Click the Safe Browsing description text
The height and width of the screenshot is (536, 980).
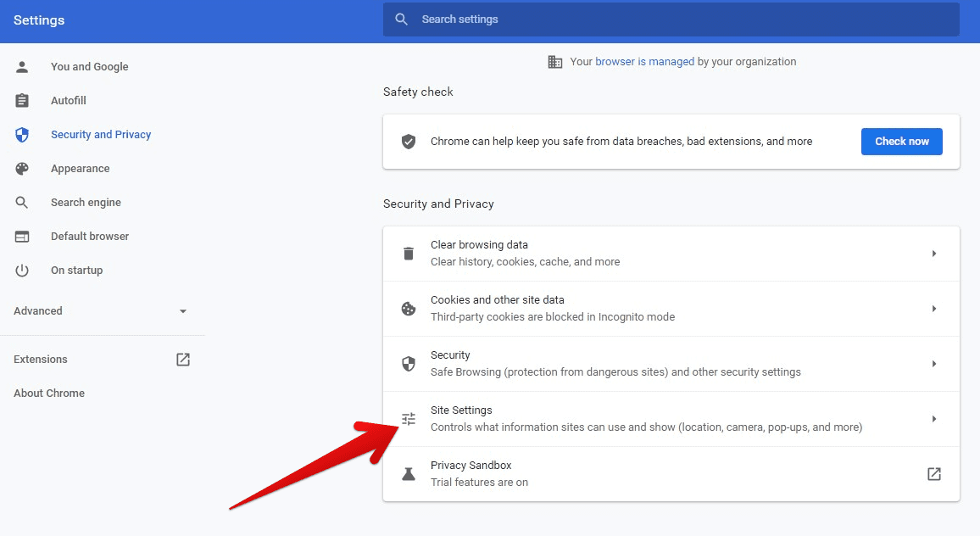pyautogui.click(x=615, y=372)
